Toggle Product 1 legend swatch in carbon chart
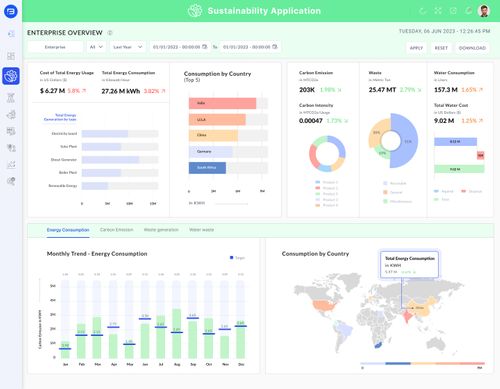The image size is (500, 389). tap(318, 182)
